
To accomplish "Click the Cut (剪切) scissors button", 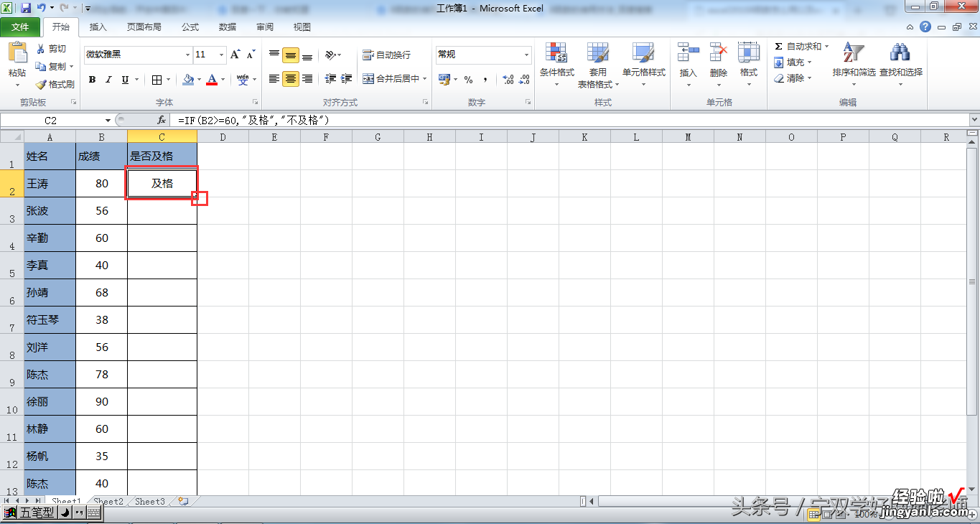I will [x=51, y=49].
